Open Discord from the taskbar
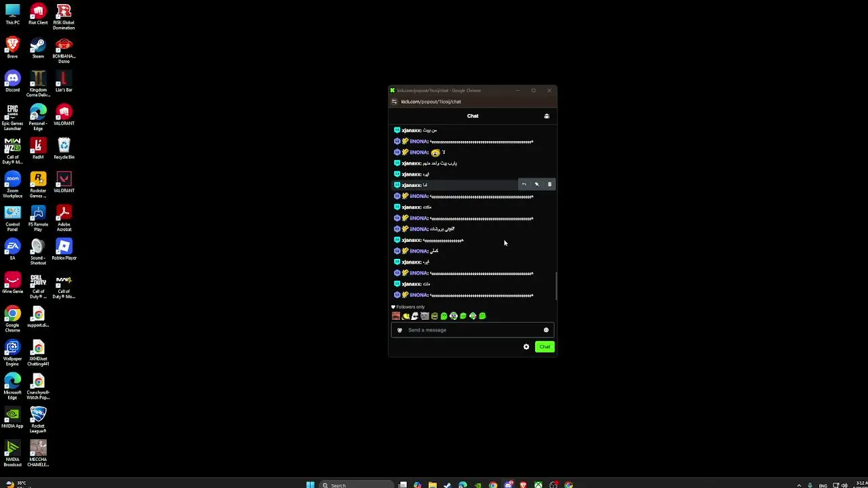 coord(508,485)
